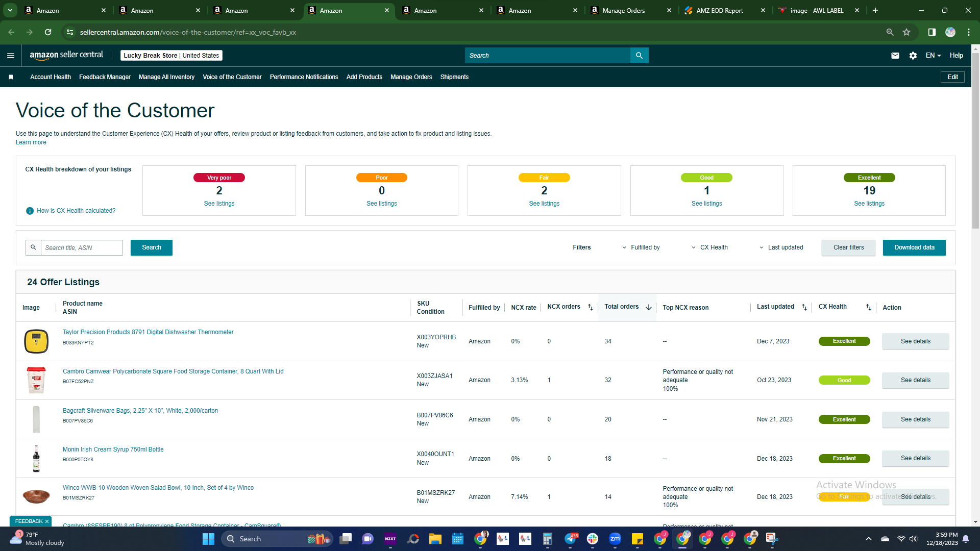Open the Learn more link
Image resolution: width=980 pixels, height=551 pixels.
point(31,142)
